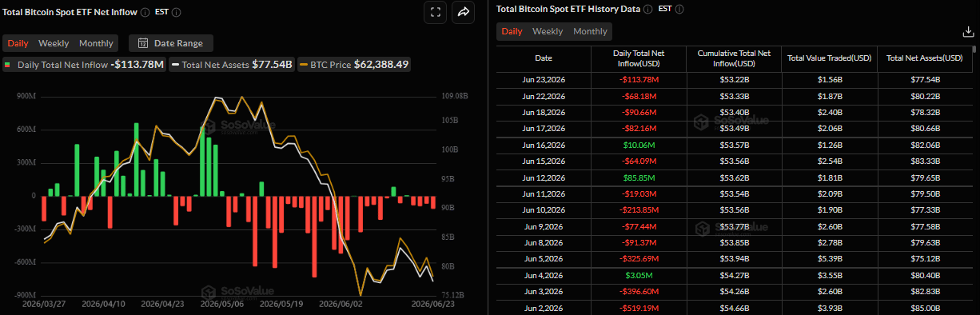The width and height of the screenshot is (980, 315).
Task: Click the -$82.16M inflow value
Action: tap(638, 128)
